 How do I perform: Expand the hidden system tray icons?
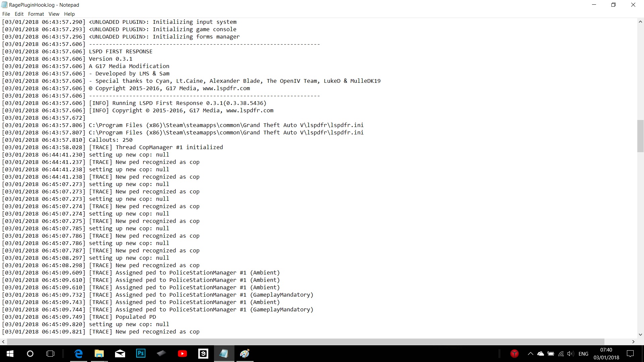[x=530, y=354]
